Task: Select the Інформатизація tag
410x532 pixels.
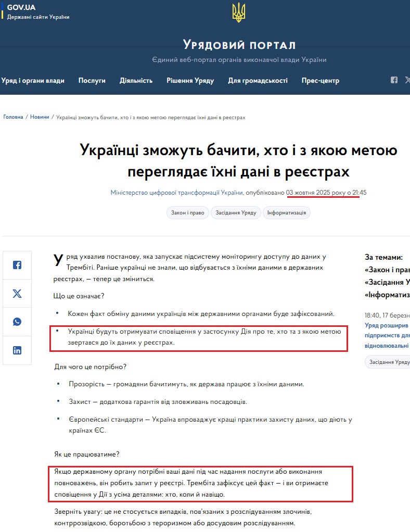Action: [x=287, y=213]
